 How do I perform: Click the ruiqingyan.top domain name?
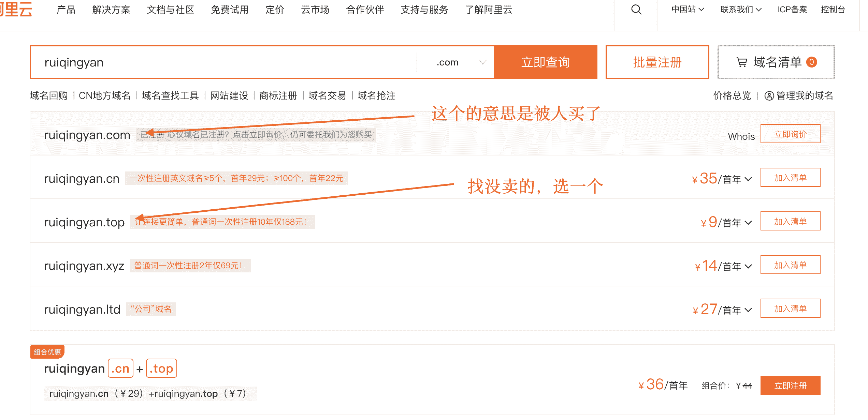pyautogui.click(x=84, y=223)
